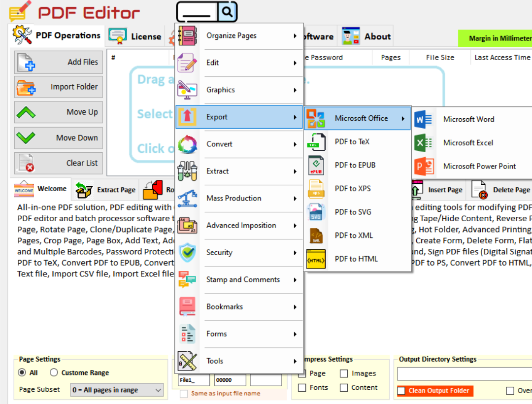Expand the Organize Pages submenu arrow
532x404 pixels.
295,35
